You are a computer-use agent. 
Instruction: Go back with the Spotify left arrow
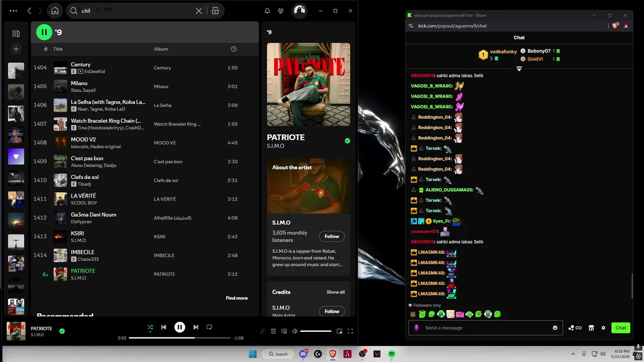[x=29, y=11]
